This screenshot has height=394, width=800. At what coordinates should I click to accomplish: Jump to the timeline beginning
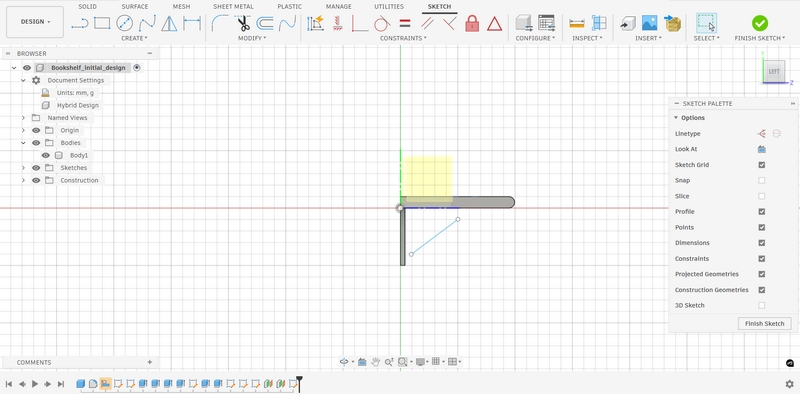click(x=9, y=384)
